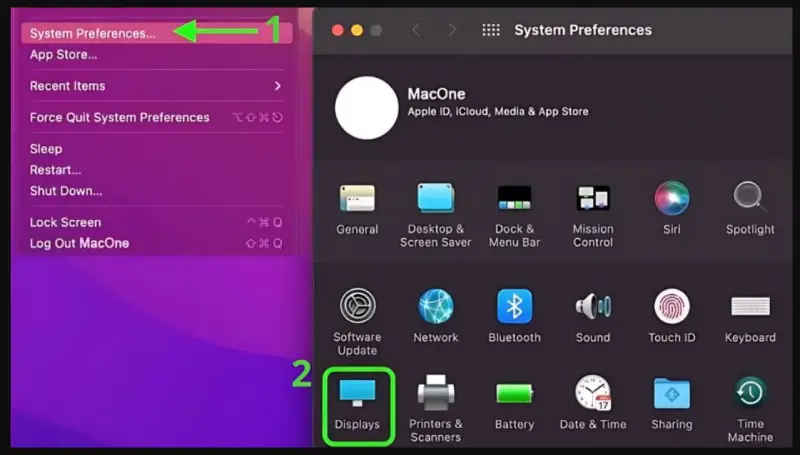Select Lock Screen menu item
The image size is (800, 455).
pos(157,222)
